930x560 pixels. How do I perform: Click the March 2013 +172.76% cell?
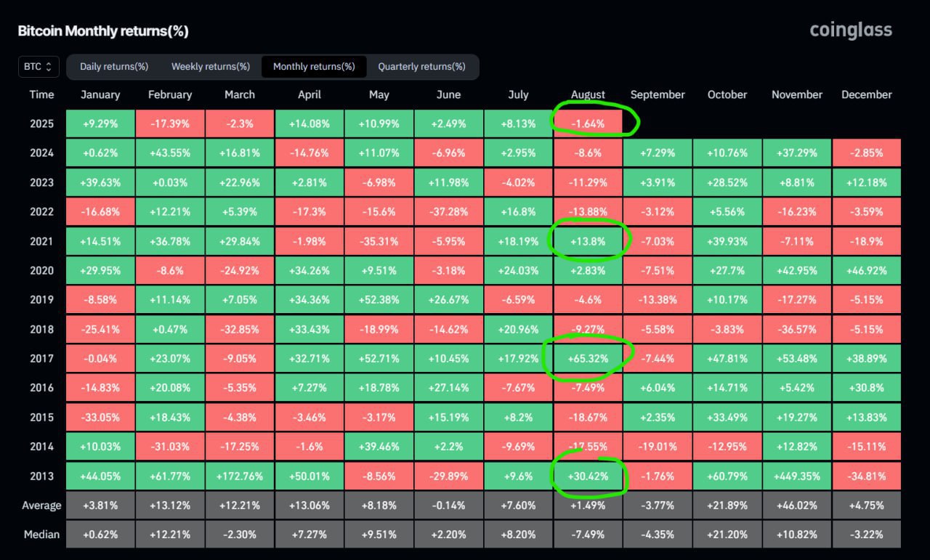tap(240, 476)
